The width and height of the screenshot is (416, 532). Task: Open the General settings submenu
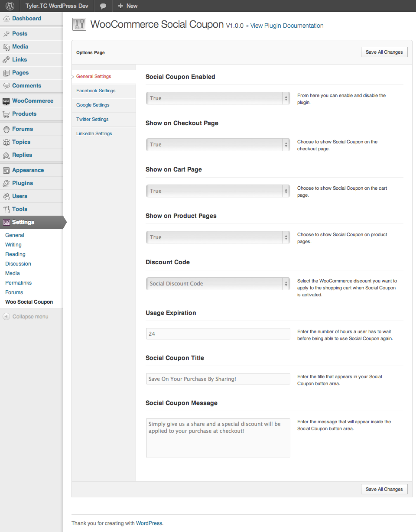(x=15, y=235)
